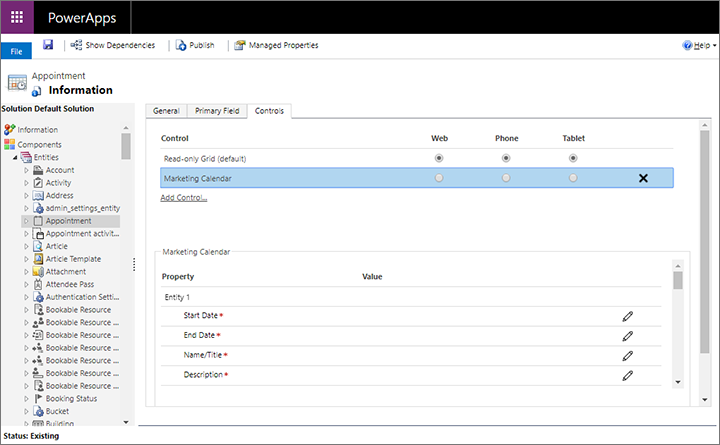Click the Publish icon
Screen dimensions: 720x445
181,45
